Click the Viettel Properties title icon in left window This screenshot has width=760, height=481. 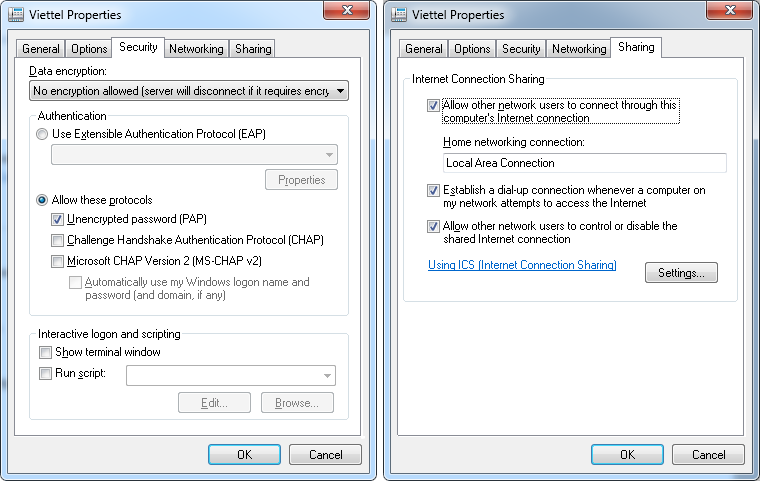(x=16, y=15)
